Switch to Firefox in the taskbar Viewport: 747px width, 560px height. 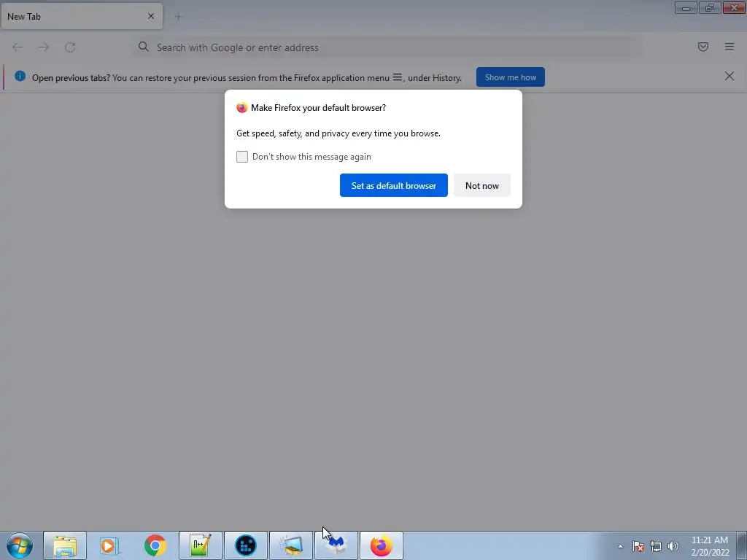point(381,545)
